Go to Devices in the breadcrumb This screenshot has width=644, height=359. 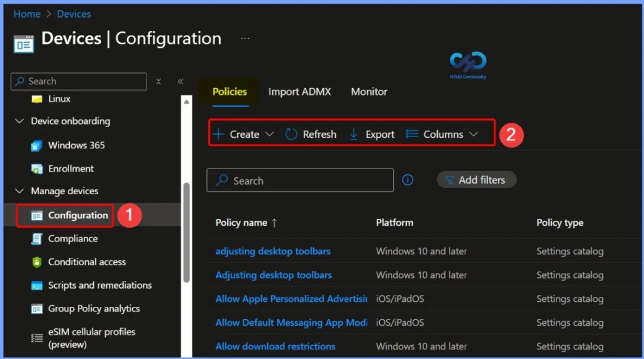[74, 14]
